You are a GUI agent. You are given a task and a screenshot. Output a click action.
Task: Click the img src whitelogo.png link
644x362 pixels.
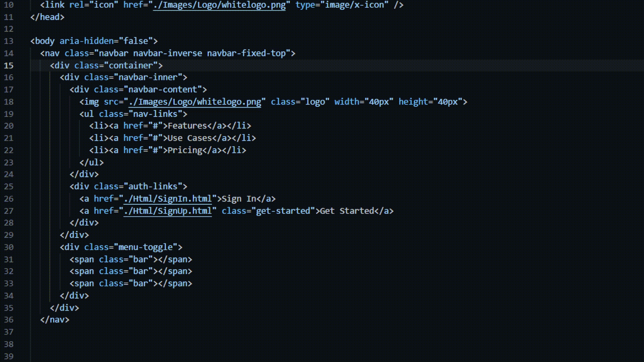click(x=195, y=102)
